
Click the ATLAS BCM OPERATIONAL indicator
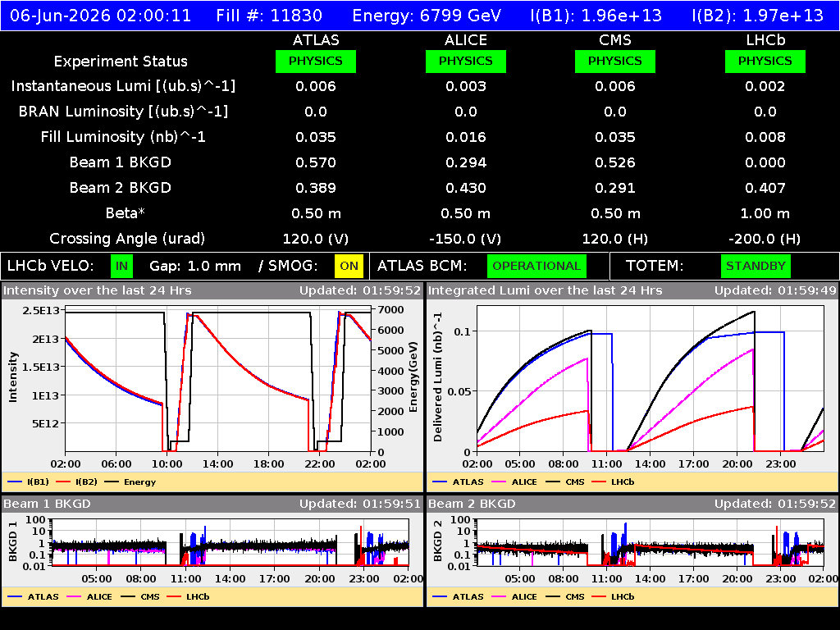click(x=536, y=267)
